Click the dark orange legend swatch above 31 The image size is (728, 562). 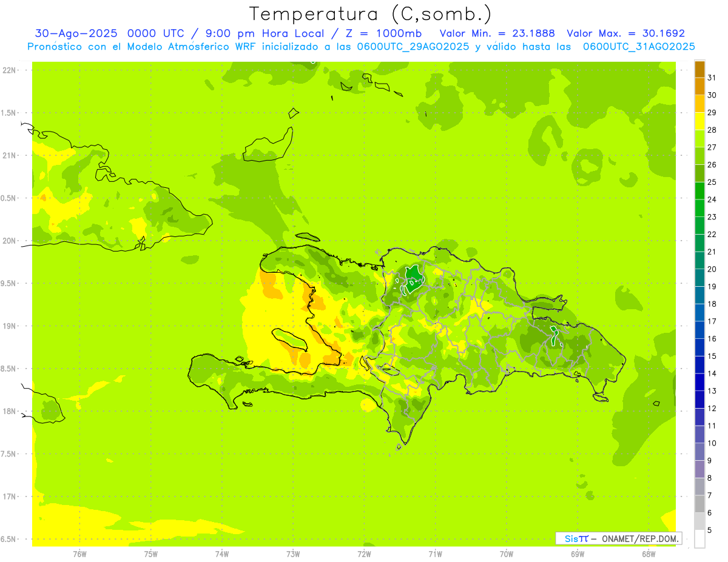point(699,70)
